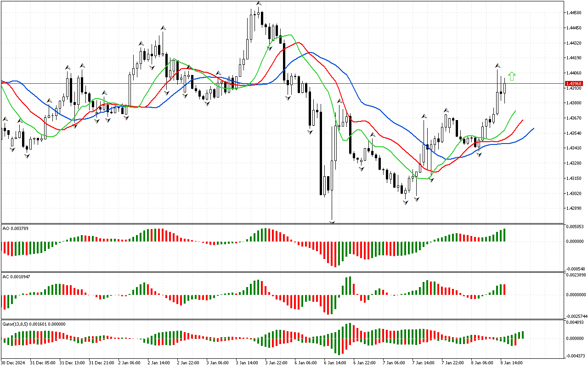Screen dimensions: 588x368
Task: Click the 1.42890 price level
Action: 574,208
